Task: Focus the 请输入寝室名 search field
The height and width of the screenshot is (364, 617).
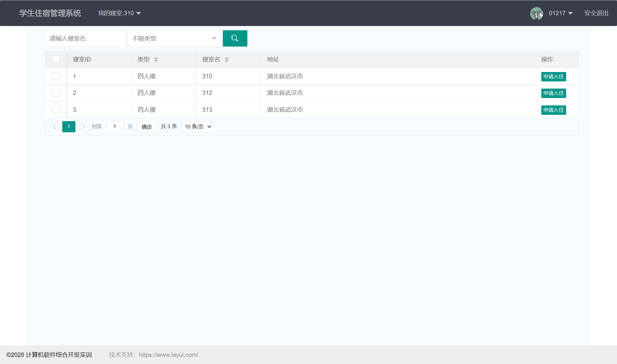Action: point(85,38)
